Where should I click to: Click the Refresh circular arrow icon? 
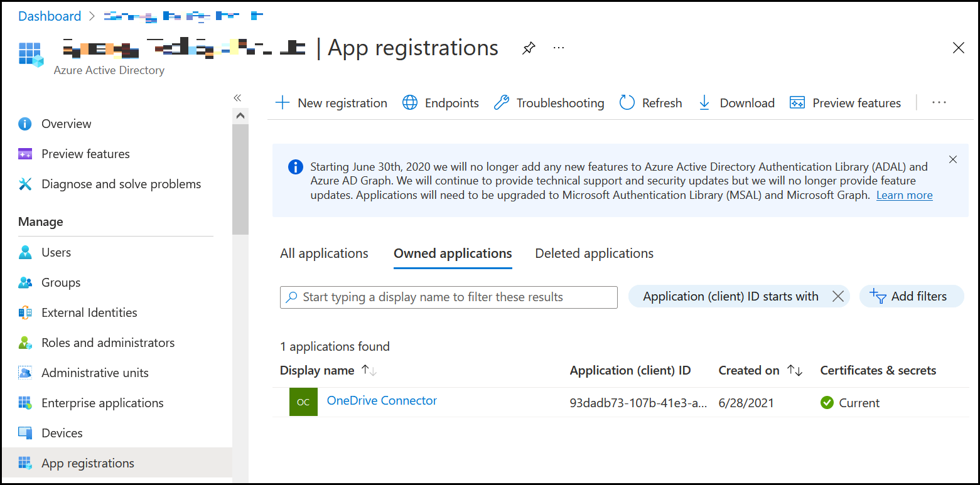point(627,103)
